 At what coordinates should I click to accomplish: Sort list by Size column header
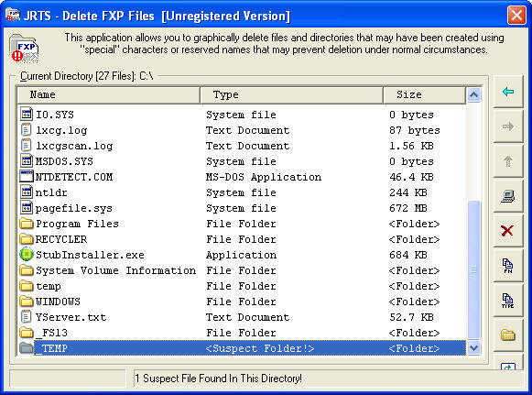(x=424, y=95)
